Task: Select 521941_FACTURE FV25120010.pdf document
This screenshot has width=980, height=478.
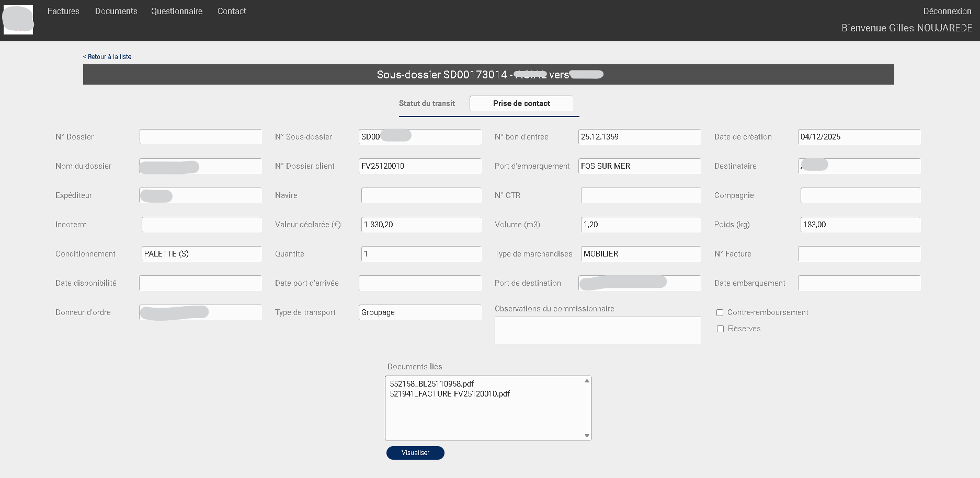Action: tap(450, 394)
